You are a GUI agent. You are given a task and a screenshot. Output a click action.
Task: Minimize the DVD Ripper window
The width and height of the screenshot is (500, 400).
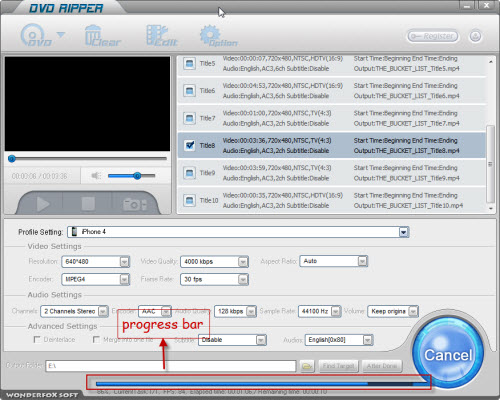[467, 6]
